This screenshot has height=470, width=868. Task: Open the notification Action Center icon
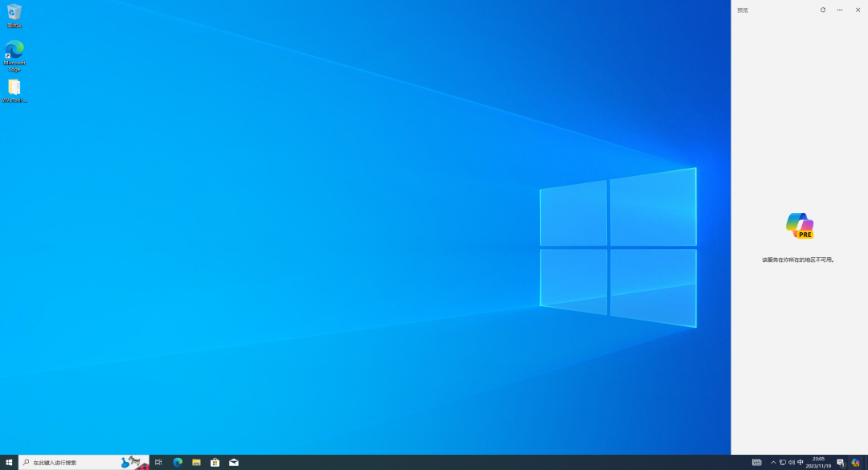(x=841, y=462)
